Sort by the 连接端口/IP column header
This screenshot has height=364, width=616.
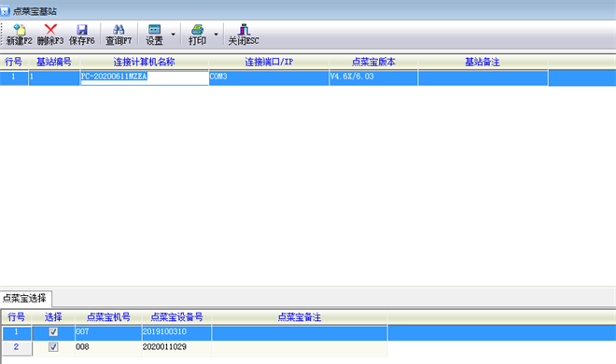click(269, 62)
